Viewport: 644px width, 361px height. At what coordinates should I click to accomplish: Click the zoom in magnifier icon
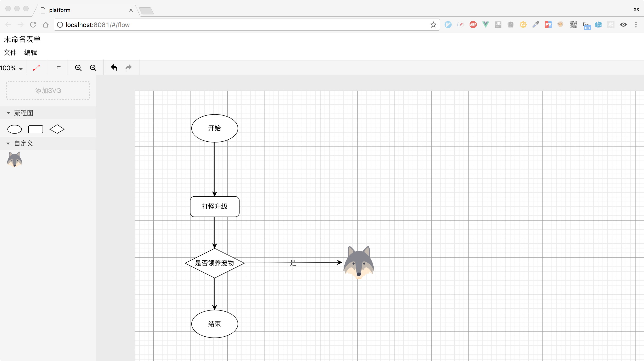(x=78, y=68)
